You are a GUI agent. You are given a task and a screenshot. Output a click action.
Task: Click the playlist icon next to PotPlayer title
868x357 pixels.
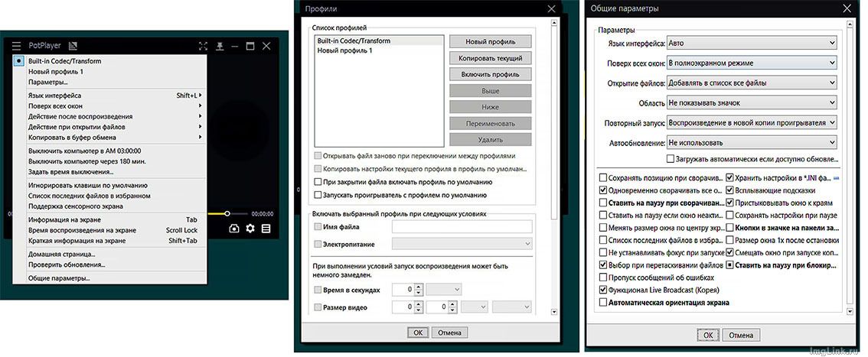tap(73, 46)
